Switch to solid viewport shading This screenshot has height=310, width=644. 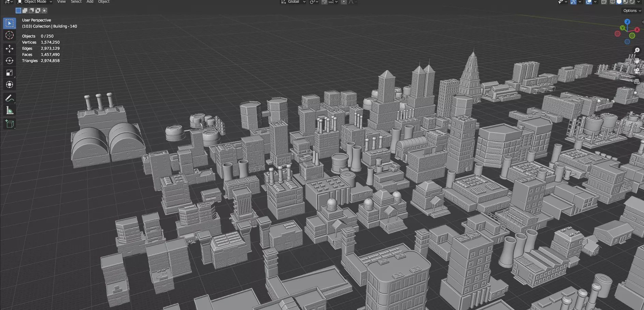pyautogui.click(x=619, y=2)
